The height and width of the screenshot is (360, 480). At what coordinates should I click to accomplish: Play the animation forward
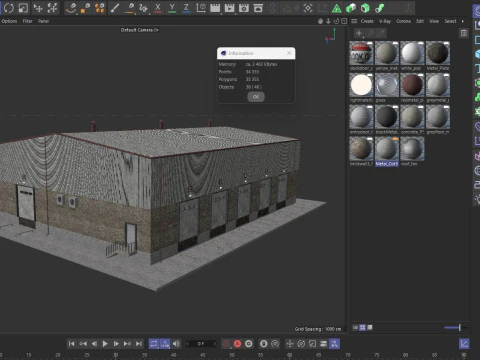coord(105,344)
